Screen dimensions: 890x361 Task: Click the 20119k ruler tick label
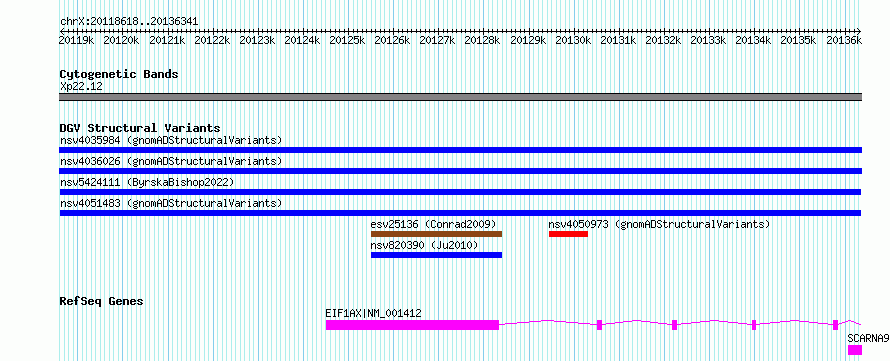(x=77, y=40)
